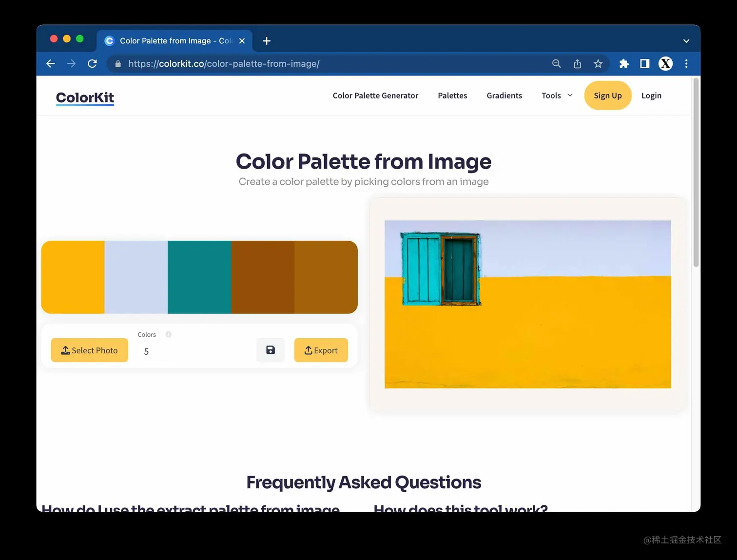The width and height of the screenshot is (737, 560).
Task: Export the color palette
Action: 321,350
